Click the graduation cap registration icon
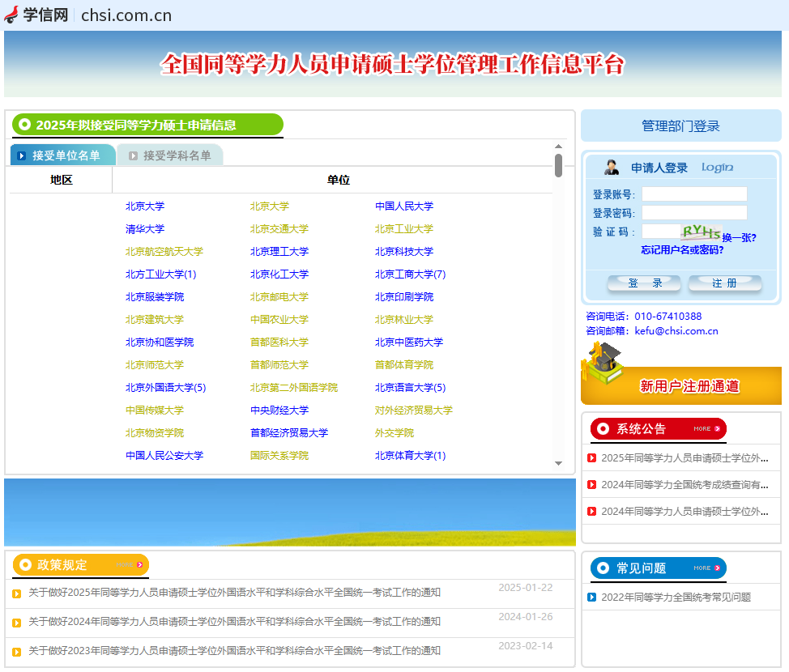The image size is (789, 672). 602,363
